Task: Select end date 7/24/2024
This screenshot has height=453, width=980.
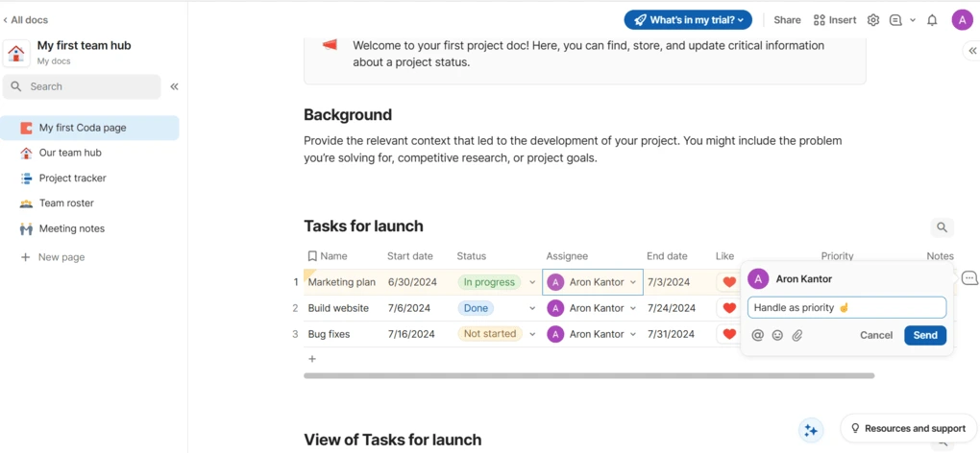Action: click(x=672, y=308)
